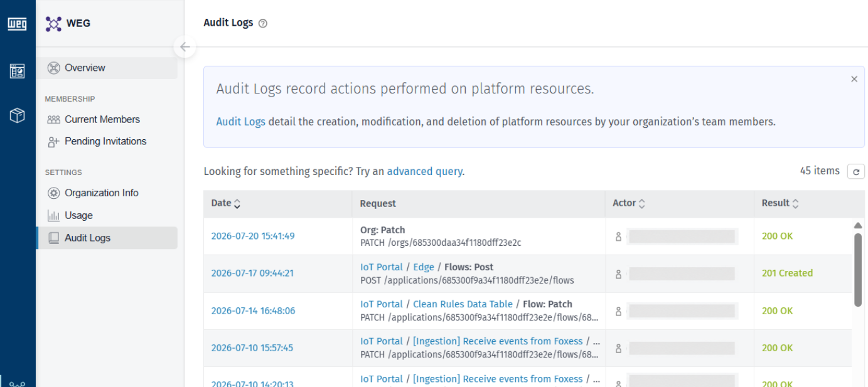Click the Current Members people icon
This screenshot has width=868, height=387.
click(x=54, y=119)
